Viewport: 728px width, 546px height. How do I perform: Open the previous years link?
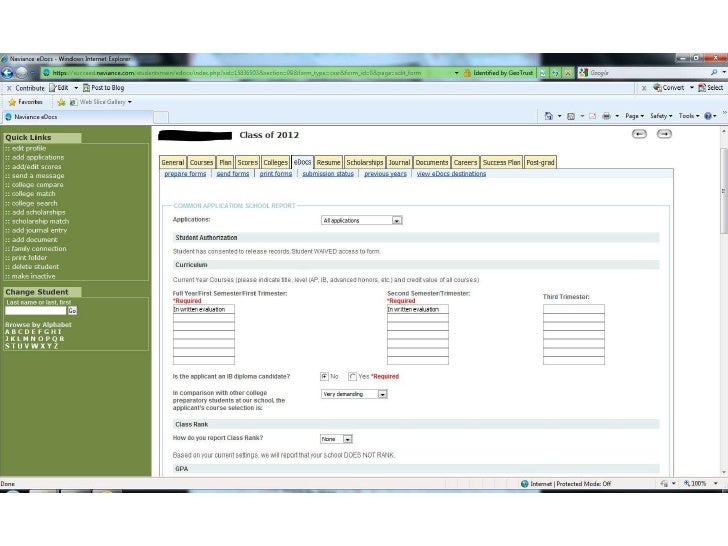pyautogui.click(x=385, y=174)
